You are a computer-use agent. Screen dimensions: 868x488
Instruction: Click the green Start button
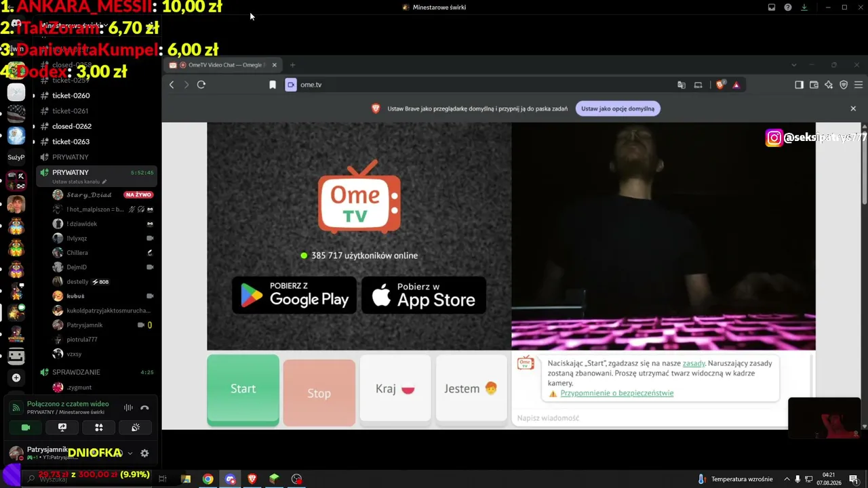pos(243,390)
